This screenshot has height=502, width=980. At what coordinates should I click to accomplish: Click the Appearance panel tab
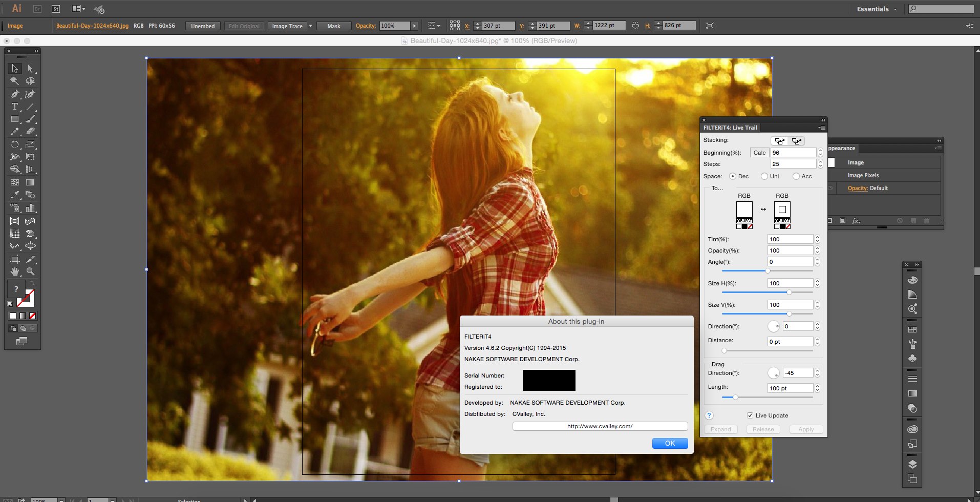pos(841,149)
